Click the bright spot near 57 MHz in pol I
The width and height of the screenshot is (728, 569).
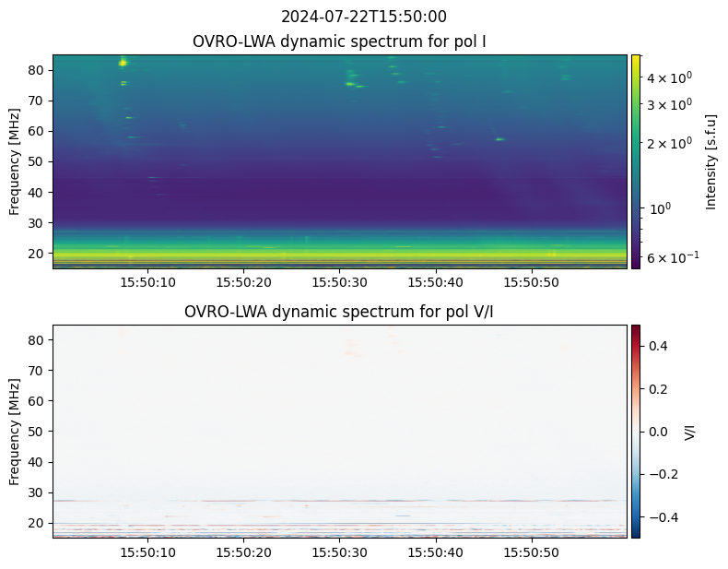(499, 139)
